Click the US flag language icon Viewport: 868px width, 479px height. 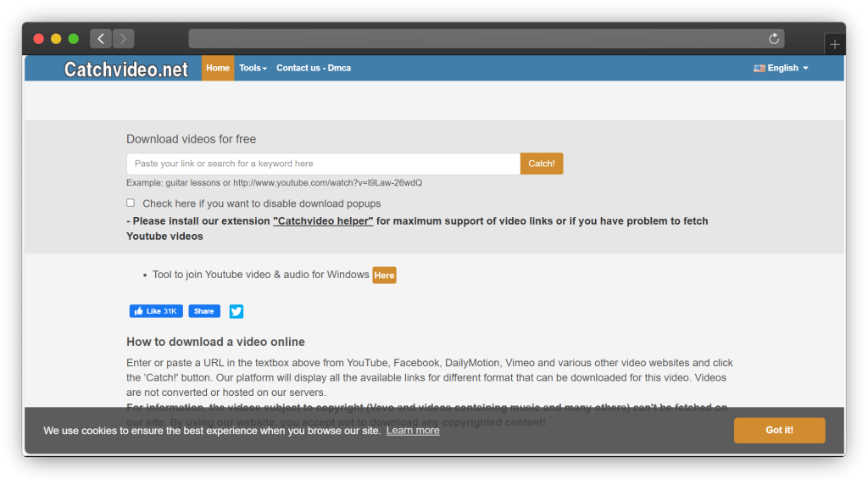pos(759,69)
